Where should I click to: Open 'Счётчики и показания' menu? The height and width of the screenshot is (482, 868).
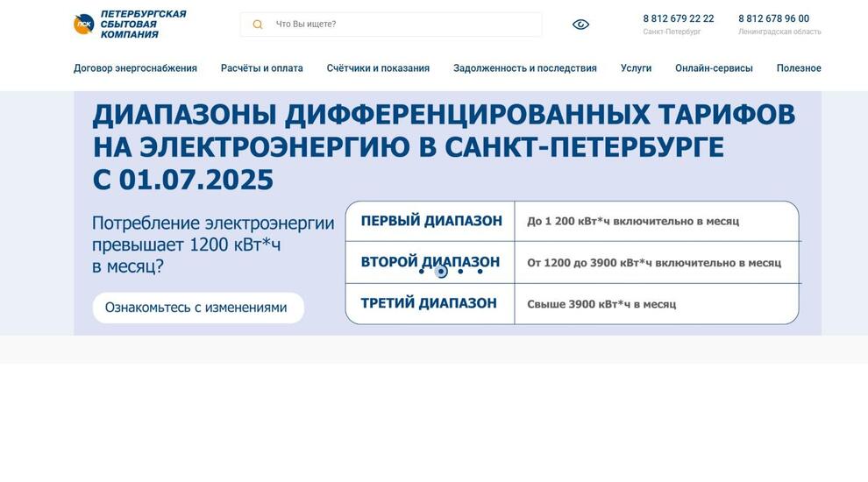coord(378,68)
